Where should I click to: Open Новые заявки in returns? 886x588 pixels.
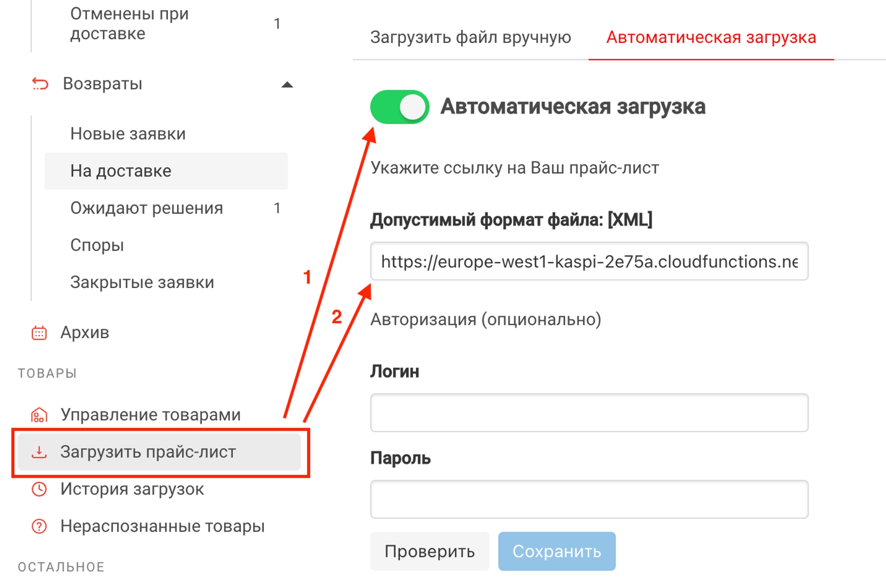pyautogui.click(x=128, y=134)
